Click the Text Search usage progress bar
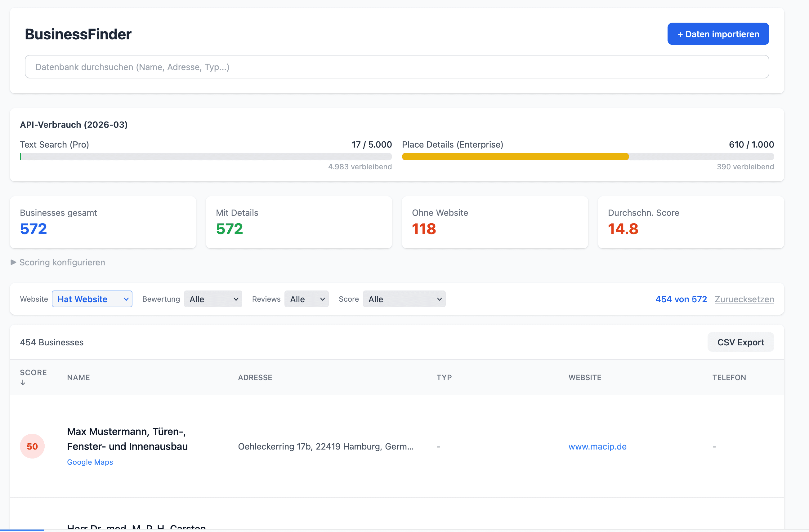The height and width of the screenshot is (532, 809). 206,157
